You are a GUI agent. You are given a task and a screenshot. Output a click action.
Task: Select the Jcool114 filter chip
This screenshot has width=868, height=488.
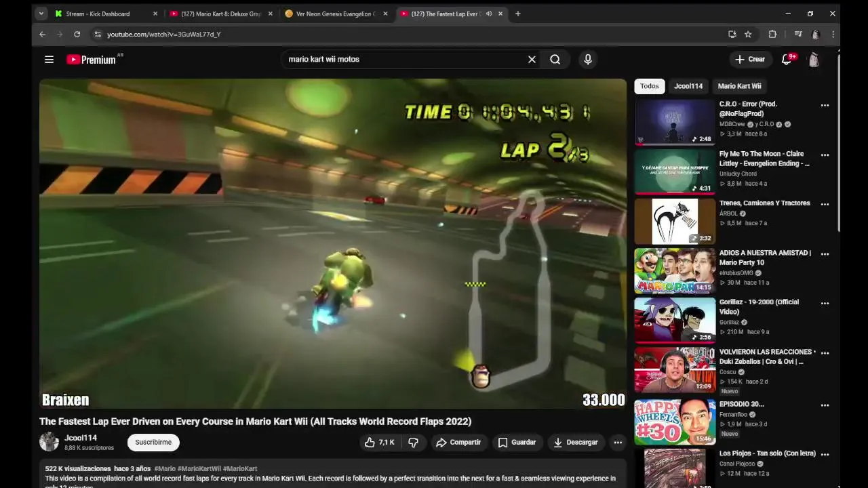(x=688, y=86)
